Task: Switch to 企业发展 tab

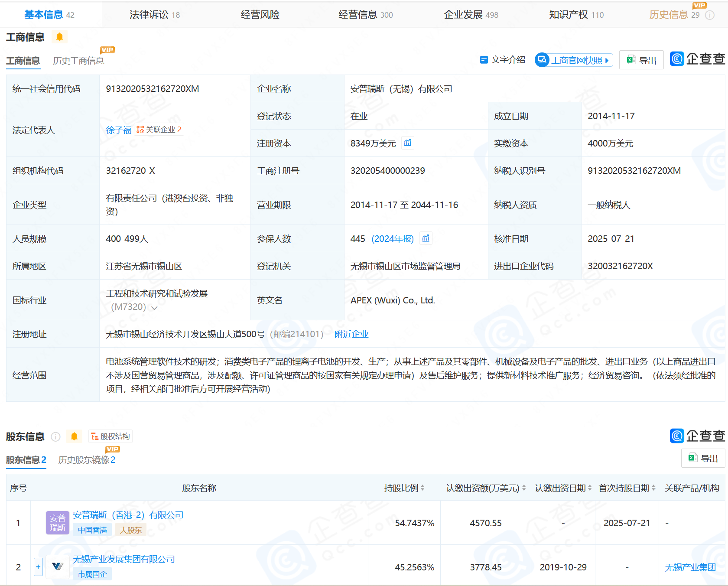Action: (471, 15)
